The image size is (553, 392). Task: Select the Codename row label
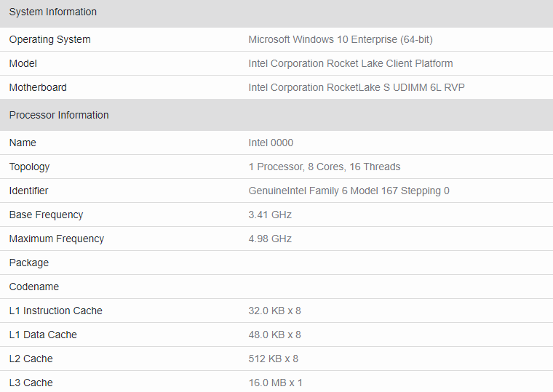click(x=34, y=287)
